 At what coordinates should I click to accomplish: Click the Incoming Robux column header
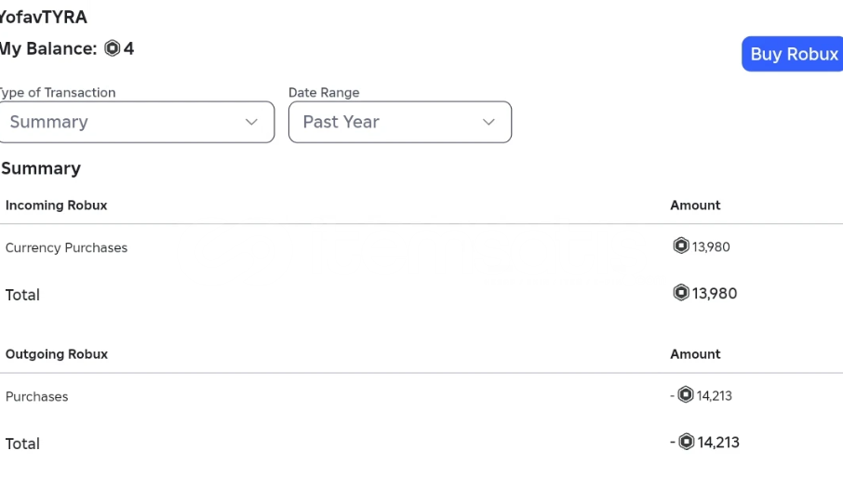coord(56,206)
